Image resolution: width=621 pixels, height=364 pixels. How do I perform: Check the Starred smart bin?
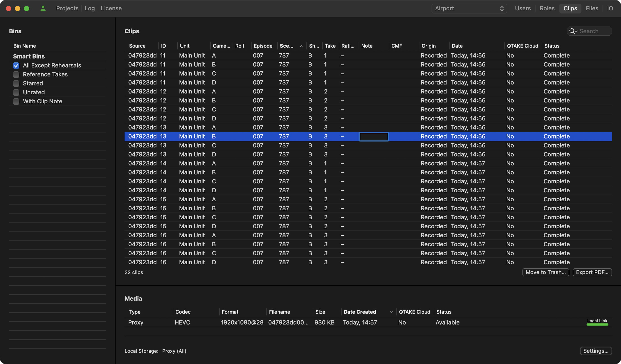16,83
